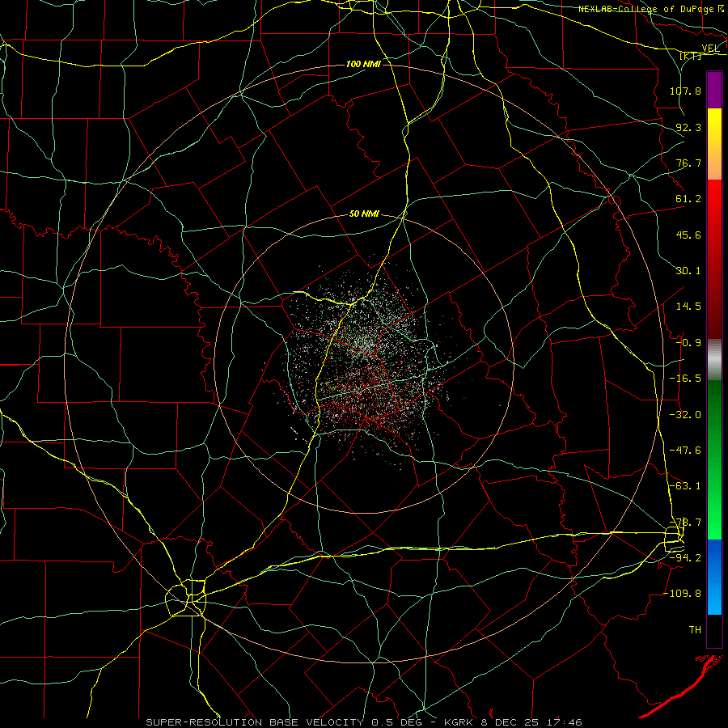This screenshot has width=728, height=728.
Task: Select the -32.0 scale value
Action: [685, 415]
